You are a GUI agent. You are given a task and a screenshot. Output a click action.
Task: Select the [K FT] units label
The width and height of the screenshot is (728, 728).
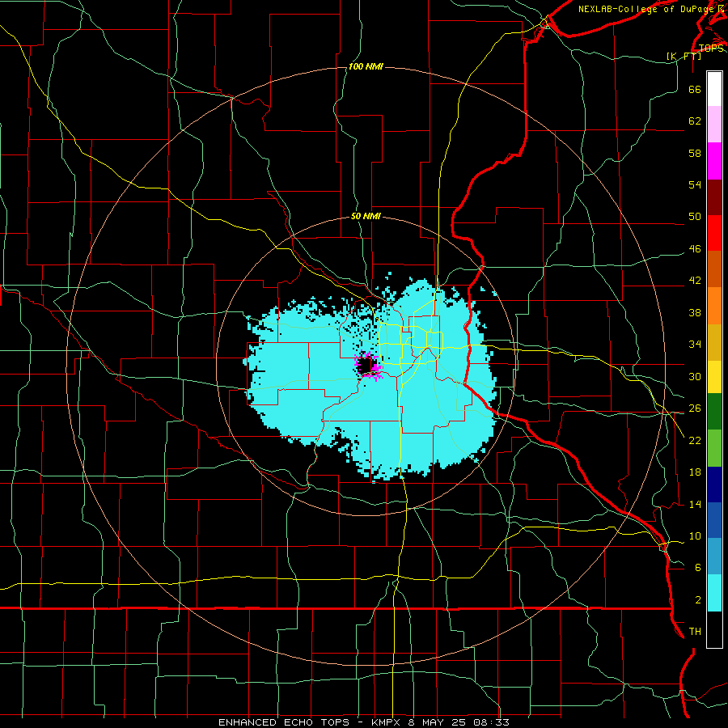(684, 56)
